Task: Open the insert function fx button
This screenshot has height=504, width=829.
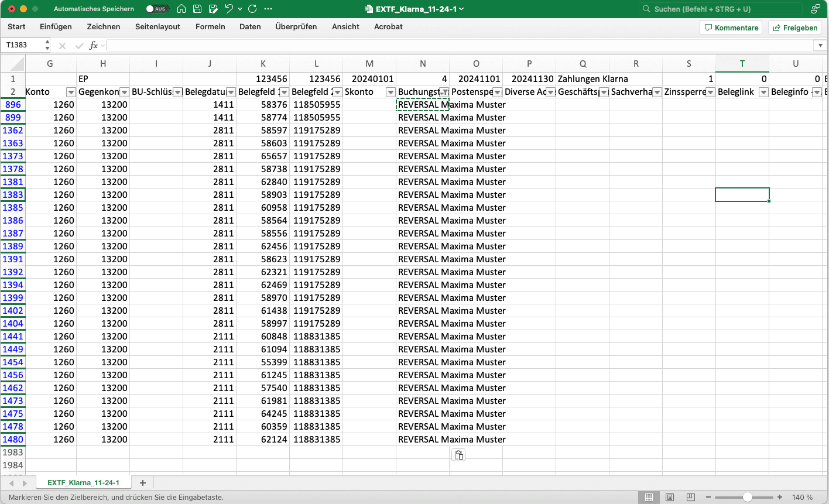Action: (x=93, y=45)
